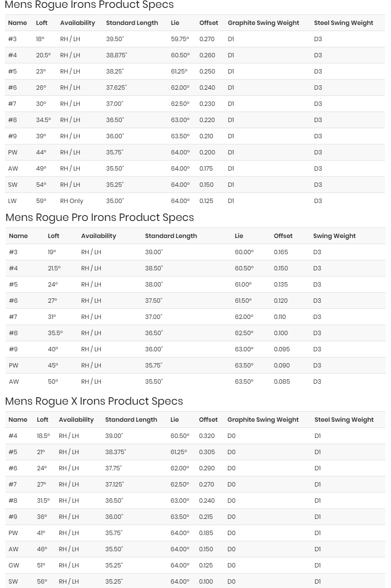Screen dimensions: 391x588
Task: Click the 0.320 offset in Rogue X table
Action: [x=207, y=436]
